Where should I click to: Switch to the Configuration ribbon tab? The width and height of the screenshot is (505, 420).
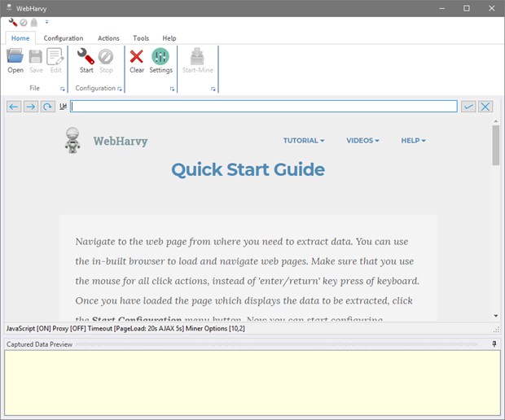pos(64,38)
